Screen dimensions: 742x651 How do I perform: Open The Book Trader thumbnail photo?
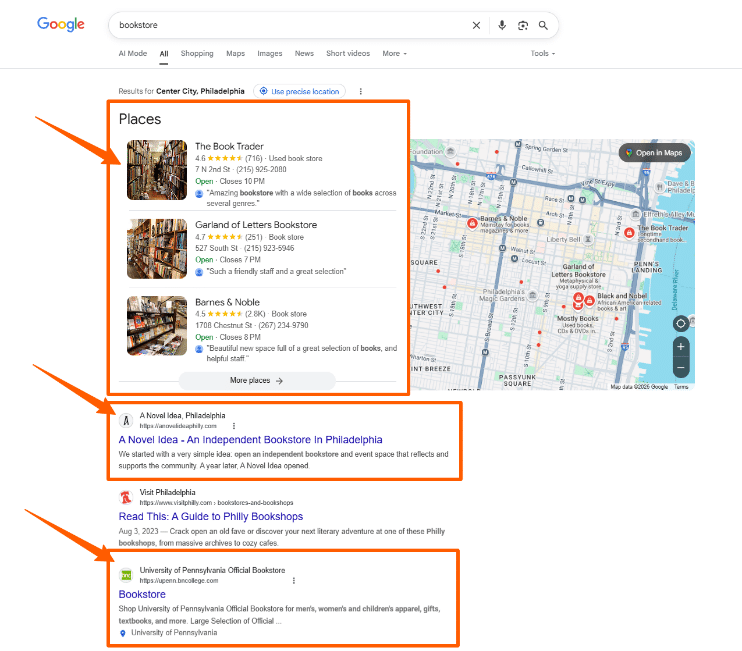(x=157, y=170)
